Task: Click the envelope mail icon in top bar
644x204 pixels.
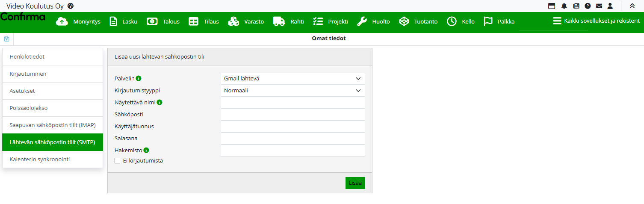Action: point(599,6)
